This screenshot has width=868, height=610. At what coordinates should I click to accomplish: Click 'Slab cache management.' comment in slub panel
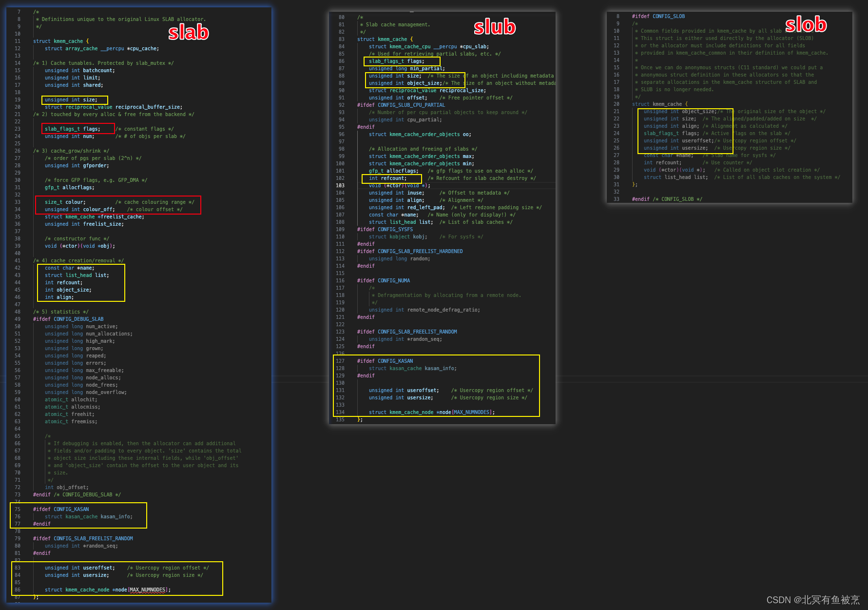click(398, 24)
